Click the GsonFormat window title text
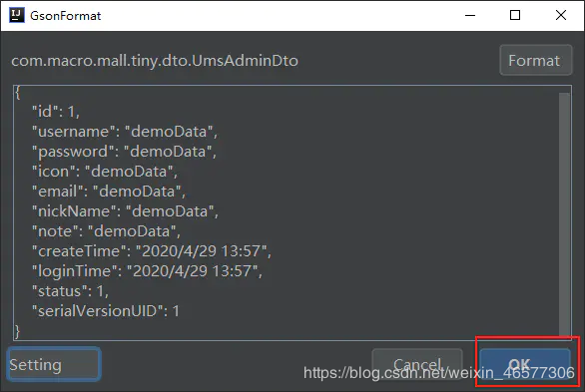Screen dimensions: 585x392 coord(65,16)
